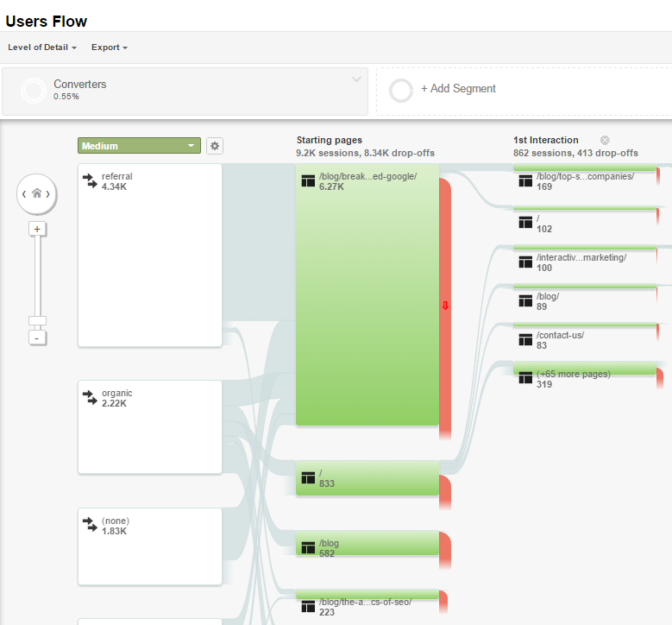672x625 pixels.
Task: Click the + Add Segment button
Action: click(x=457, y=89)
